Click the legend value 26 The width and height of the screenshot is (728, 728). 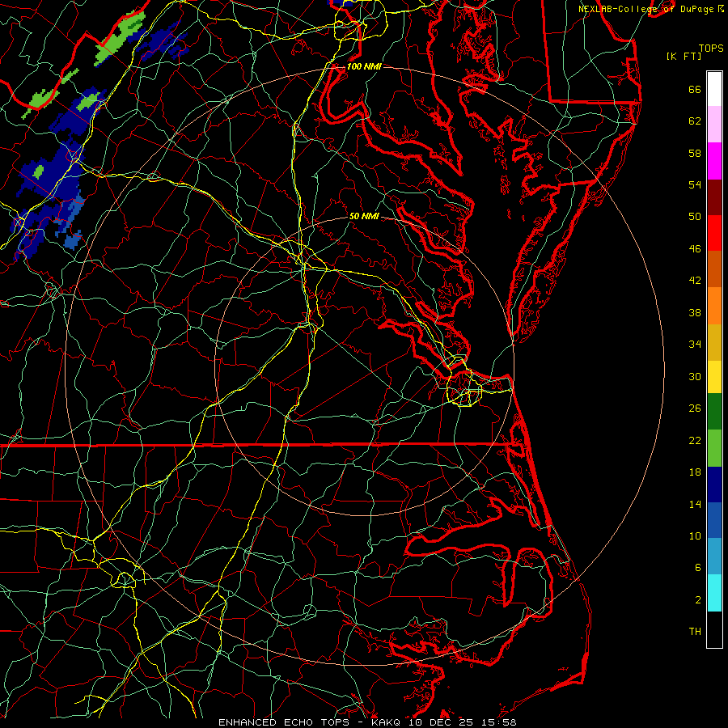click(695, 408)
